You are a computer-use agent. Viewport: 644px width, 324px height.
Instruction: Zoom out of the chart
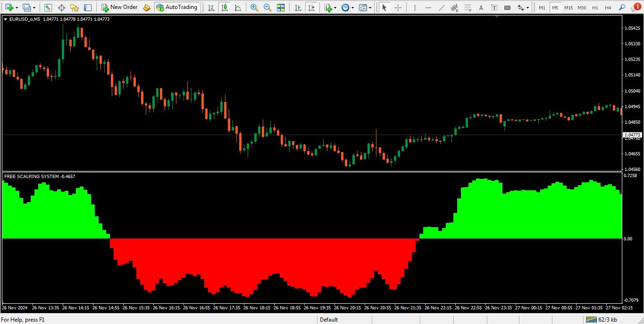click(x=268, y=8)
